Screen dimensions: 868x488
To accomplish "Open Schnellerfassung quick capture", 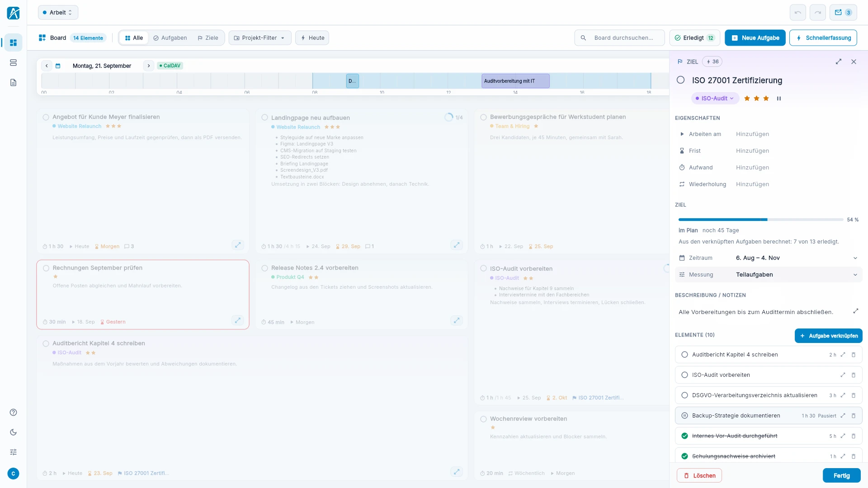I will (823, 38).
